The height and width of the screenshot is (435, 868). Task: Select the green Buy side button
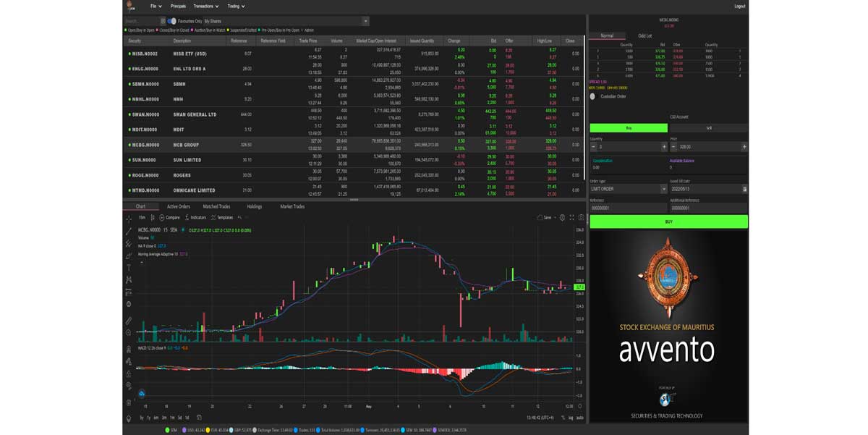click(x=628, y=127)
